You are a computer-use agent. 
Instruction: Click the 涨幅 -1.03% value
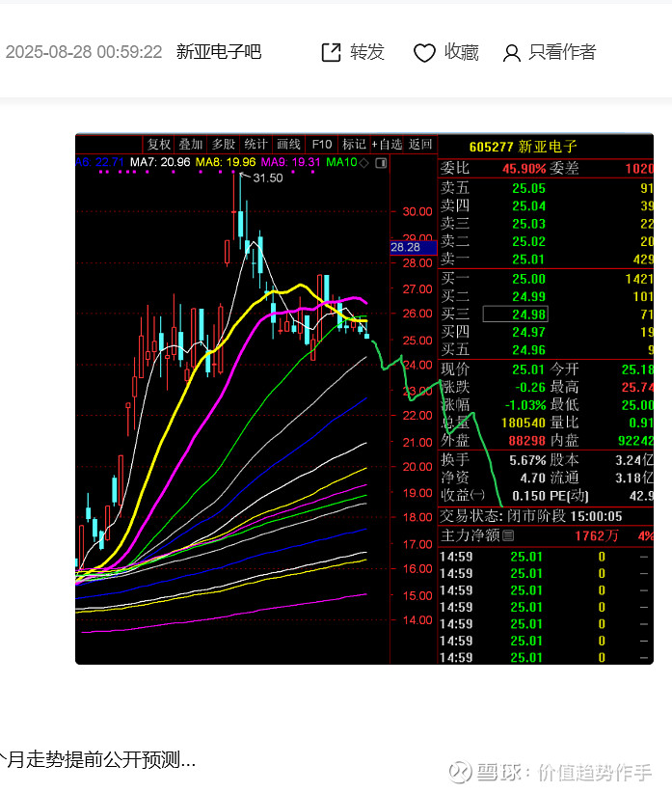pyautogui.click(x=526, y=405)
